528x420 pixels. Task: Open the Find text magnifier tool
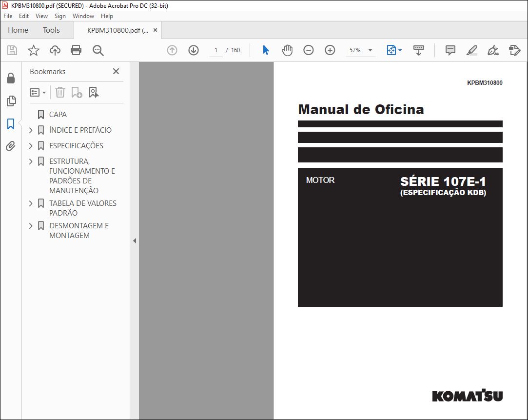(x=98, y=50)
